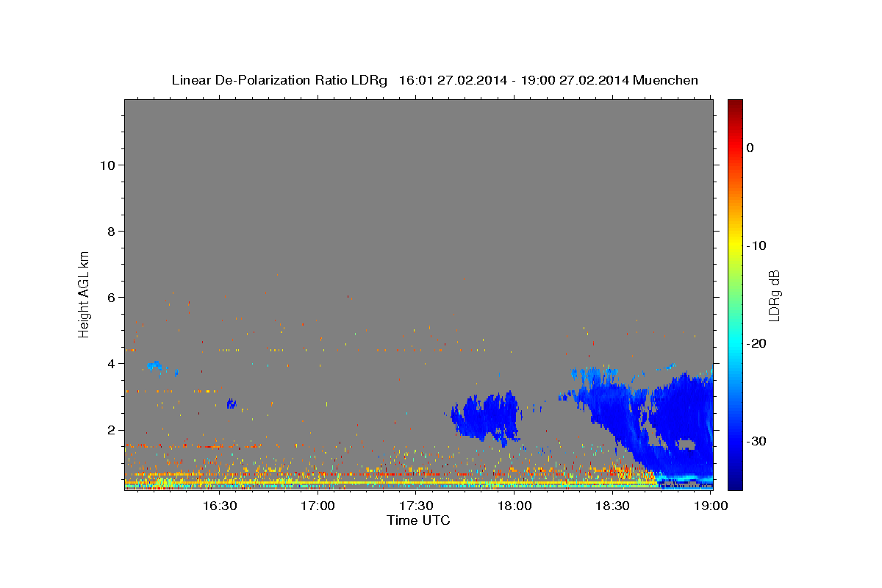Click the plot title 'Linear De-Polarization Ratio LDRg'
882x588 pixels.
tap(279, 80)
